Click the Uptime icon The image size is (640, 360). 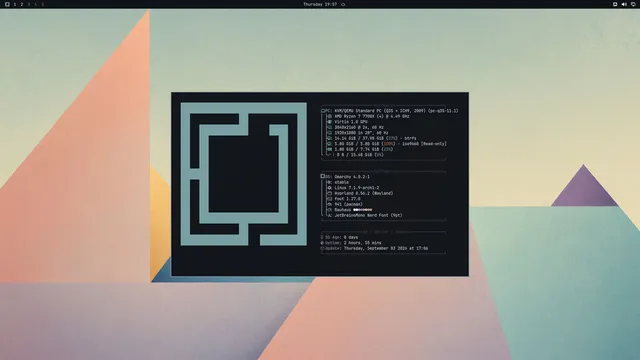point(322,243)
